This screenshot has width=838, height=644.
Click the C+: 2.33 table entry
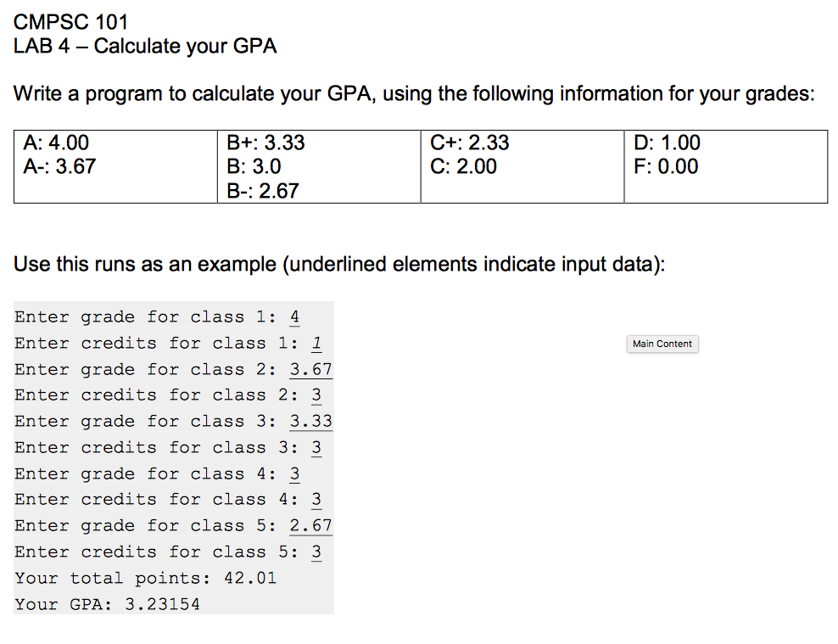pos(470,143)
